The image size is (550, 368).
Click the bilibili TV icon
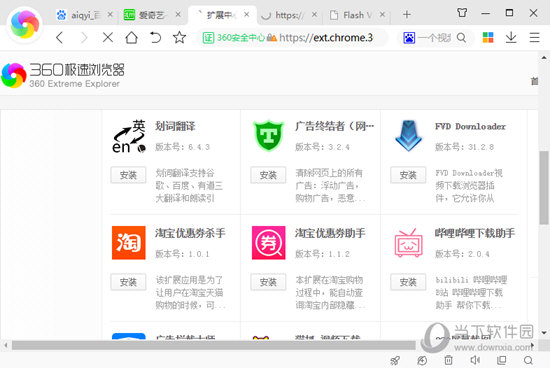click(408, 243)
